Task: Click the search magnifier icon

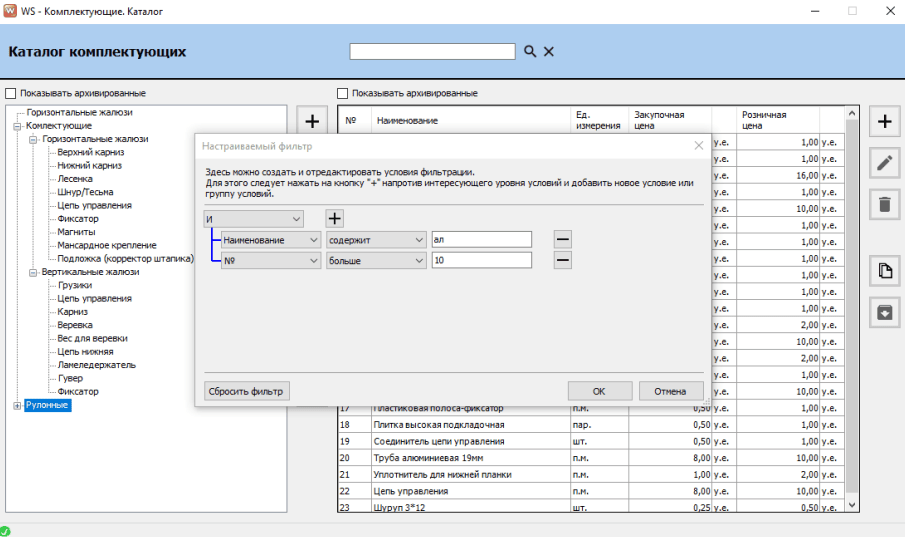Action: [x=530, y=52]
